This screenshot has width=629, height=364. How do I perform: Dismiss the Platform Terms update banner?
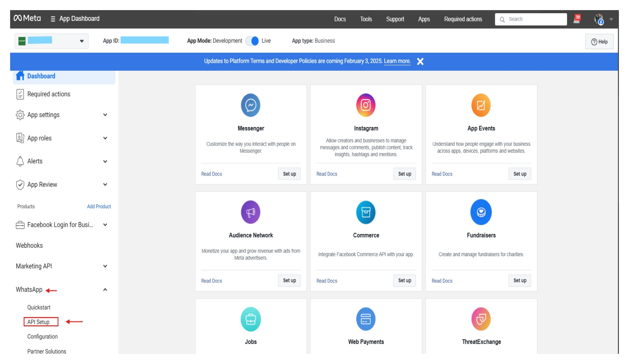pos(420,61)
